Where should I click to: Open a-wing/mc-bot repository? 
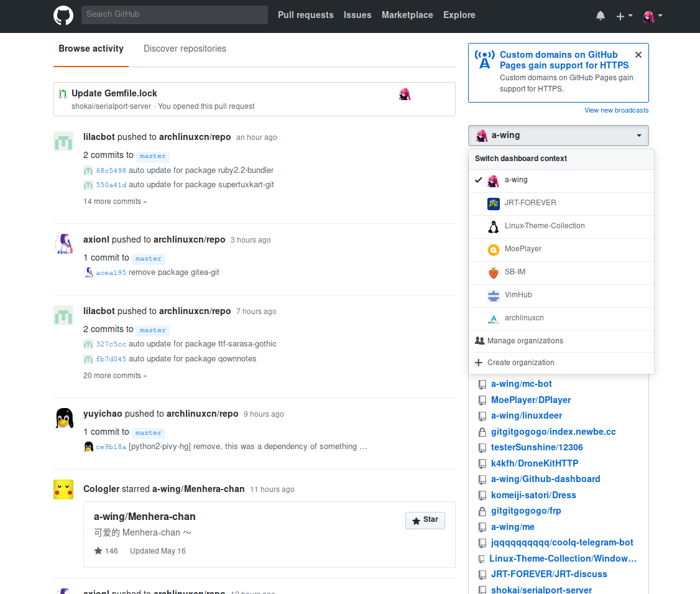click(x=522, y=384)
